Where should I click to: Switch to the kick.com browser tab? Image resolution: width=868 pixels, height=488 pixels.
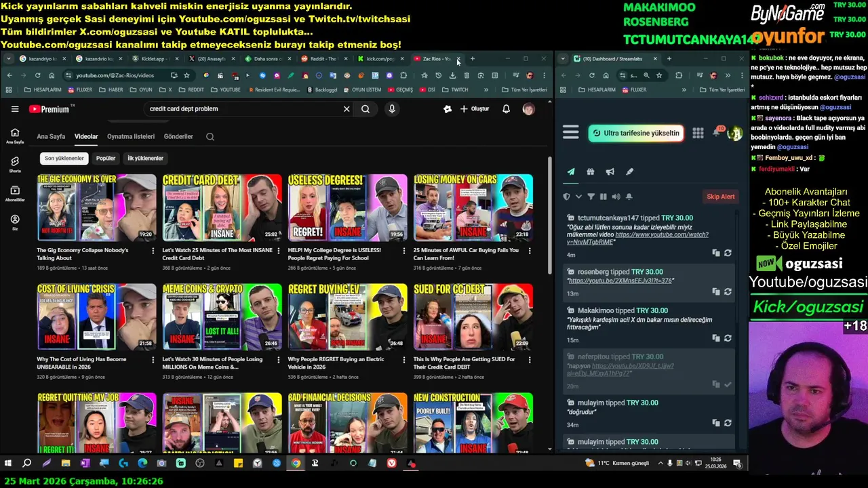pos(380,59)
